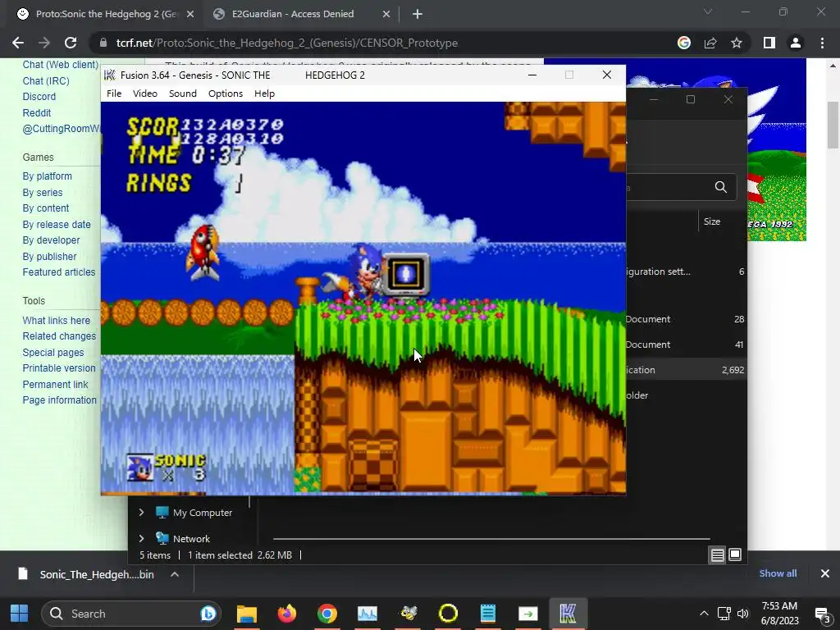
Task: Open the Sound menu in Fusion
Action: (183, 94)
